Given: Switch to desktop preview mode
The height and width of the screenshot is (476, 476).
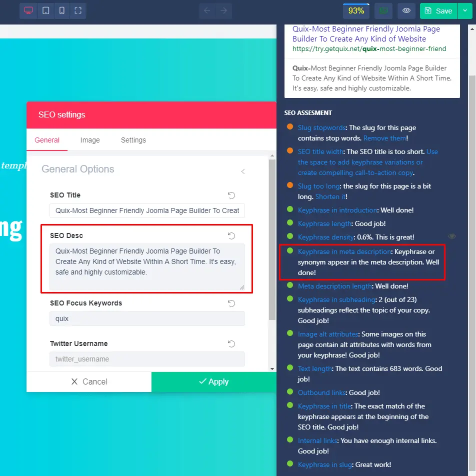Looking at the screenshot, I should (x=28, y=10).
